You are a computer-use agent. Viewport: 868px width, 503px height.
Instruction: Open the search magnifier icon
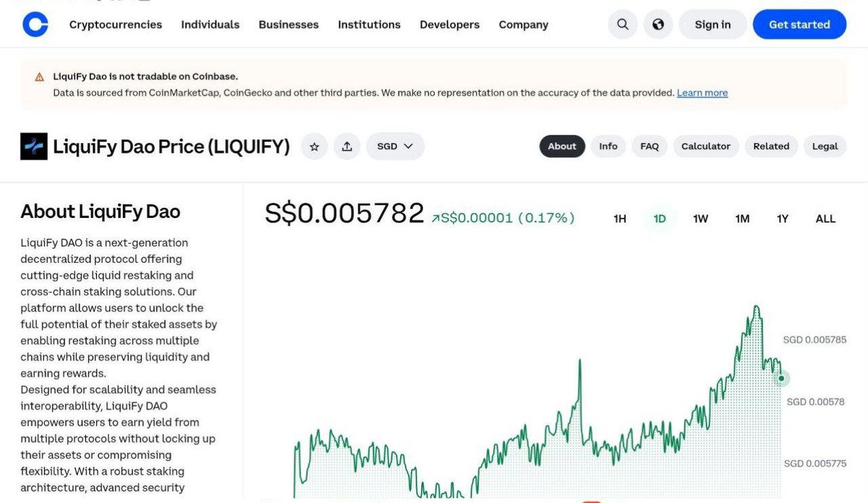623,25
